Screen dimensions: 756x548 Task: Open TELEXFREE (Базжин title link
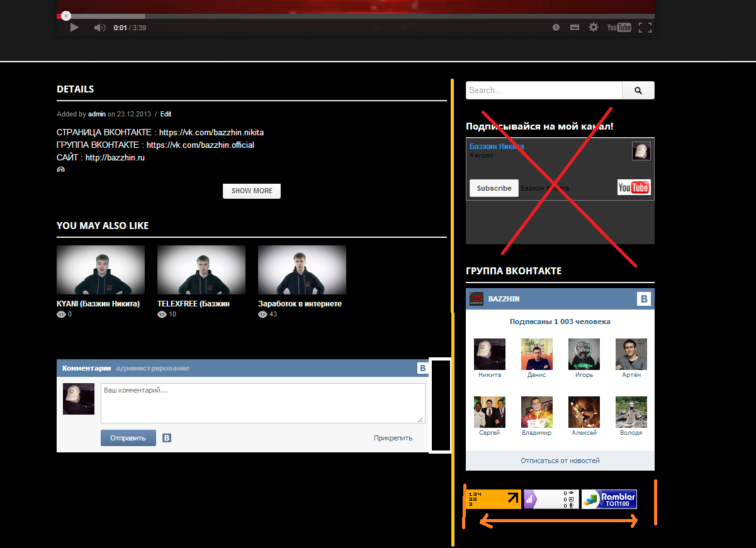pos(194,304)
